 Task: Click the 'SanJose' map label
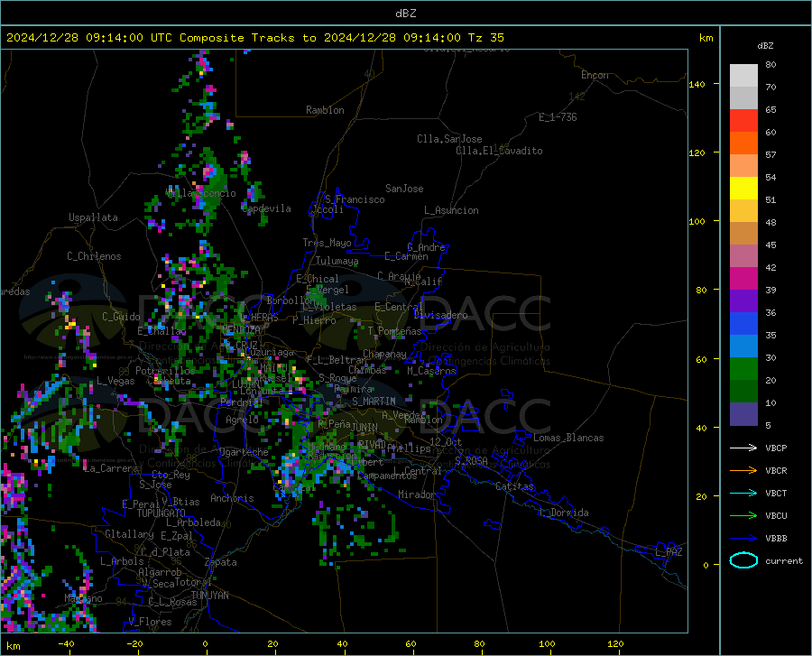point(404,189)
